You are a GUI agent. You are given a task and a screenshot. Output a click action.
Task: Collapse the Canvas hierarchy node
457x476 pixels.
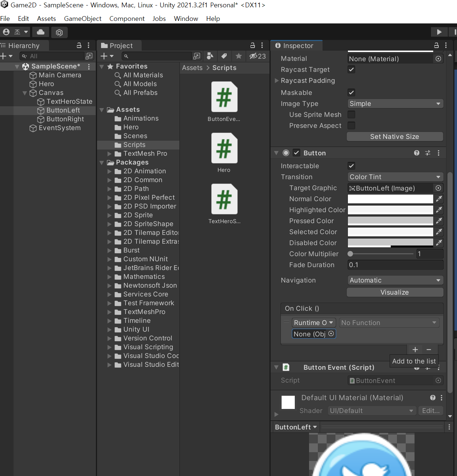(25, 93)
